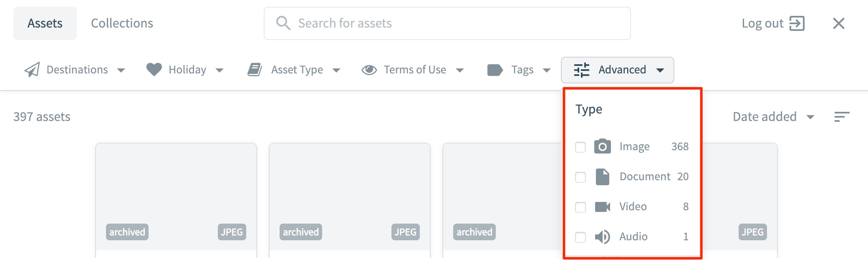Expand the Asset Type dropdown
This screenshot has height=277, width=868.
pos(336,70)
